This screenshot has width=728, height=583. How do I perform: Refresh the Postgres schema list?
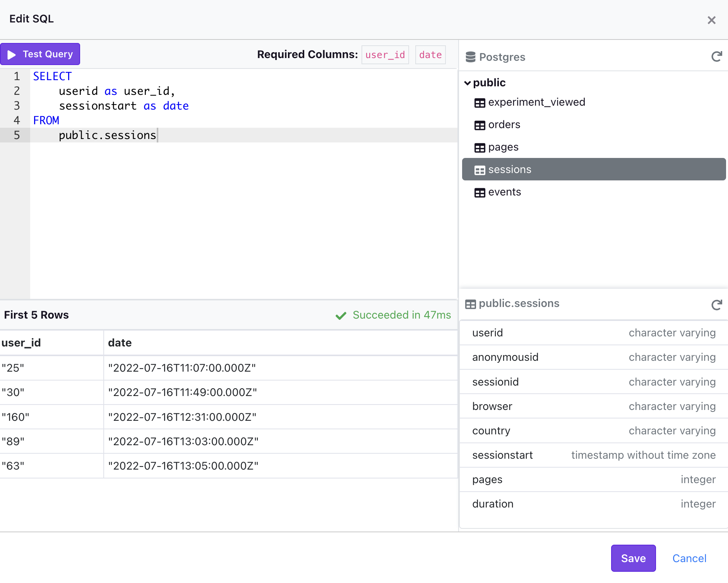(x=716, y=57)
